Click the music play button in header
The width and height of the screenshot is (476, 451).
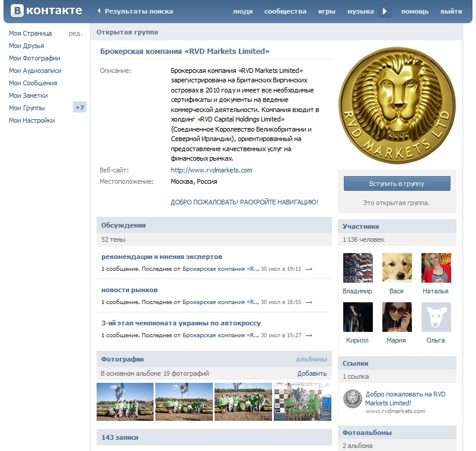385,11
